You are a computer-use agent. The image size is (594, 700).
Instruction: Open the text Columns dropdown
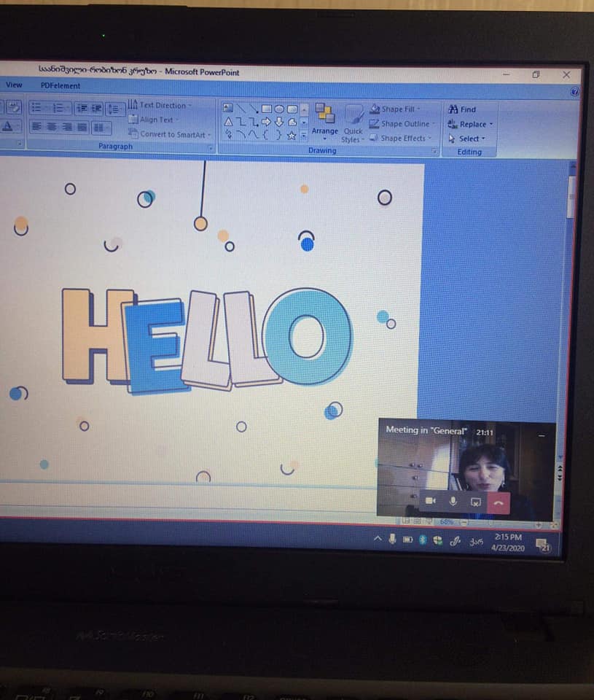(x=101, y=128)
